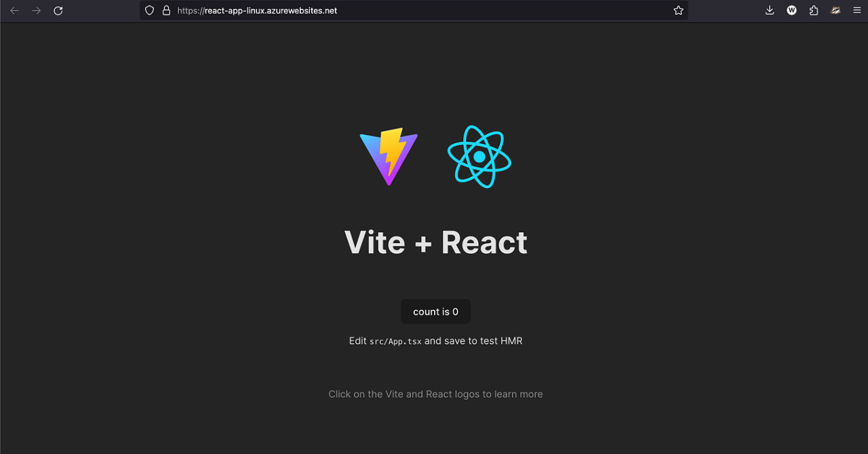Toggle bookmark with the star icon
Screen dimensions: 868x454
(x=677, y=10)
